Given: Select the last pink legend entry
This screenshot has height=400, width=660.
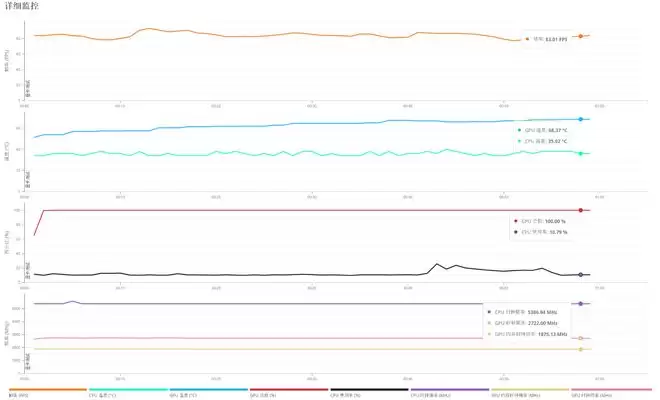Looking at the screenshot, I should click(610, 394).
